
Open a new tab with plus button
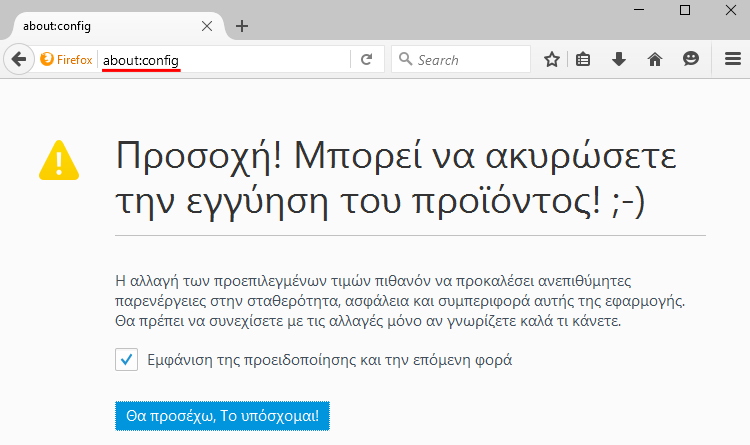(x=242, y=26)
